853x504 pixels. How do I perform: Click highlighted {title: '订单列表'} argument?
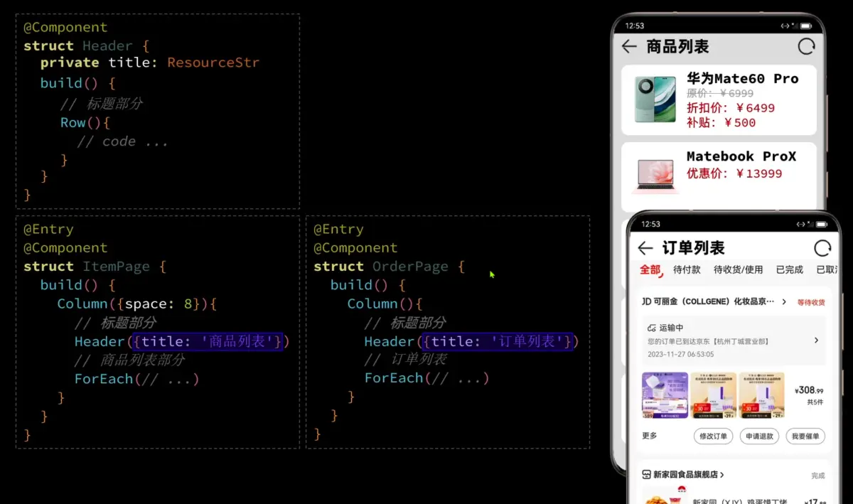[x=498, y=341]
